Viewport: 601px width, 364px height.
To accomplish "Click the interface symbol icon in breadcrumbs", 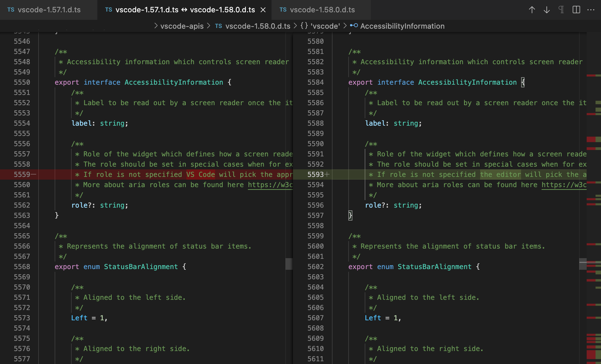I will pos(354,26).
